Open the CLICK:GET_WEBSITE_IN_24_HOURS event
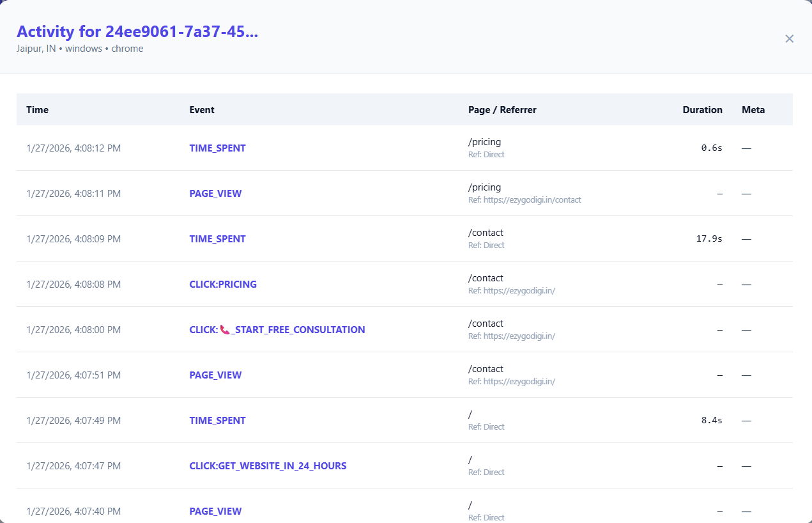 coord(268,465)
